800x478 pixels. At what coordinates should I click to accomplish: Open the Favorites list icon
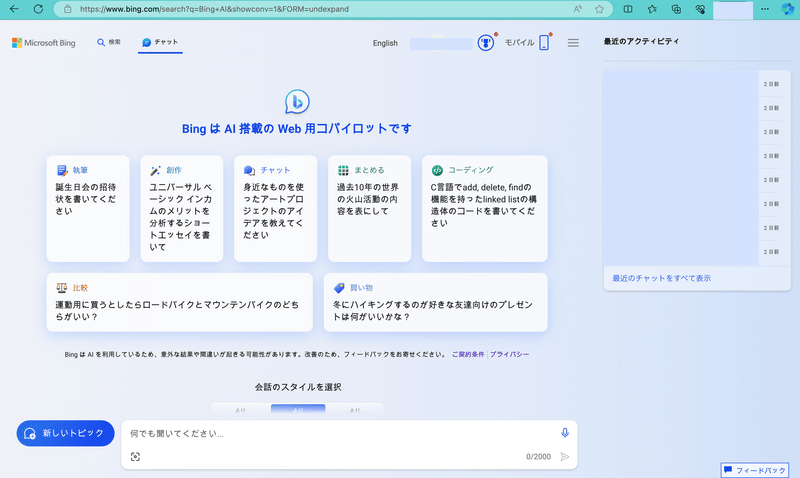coord(652,9)
